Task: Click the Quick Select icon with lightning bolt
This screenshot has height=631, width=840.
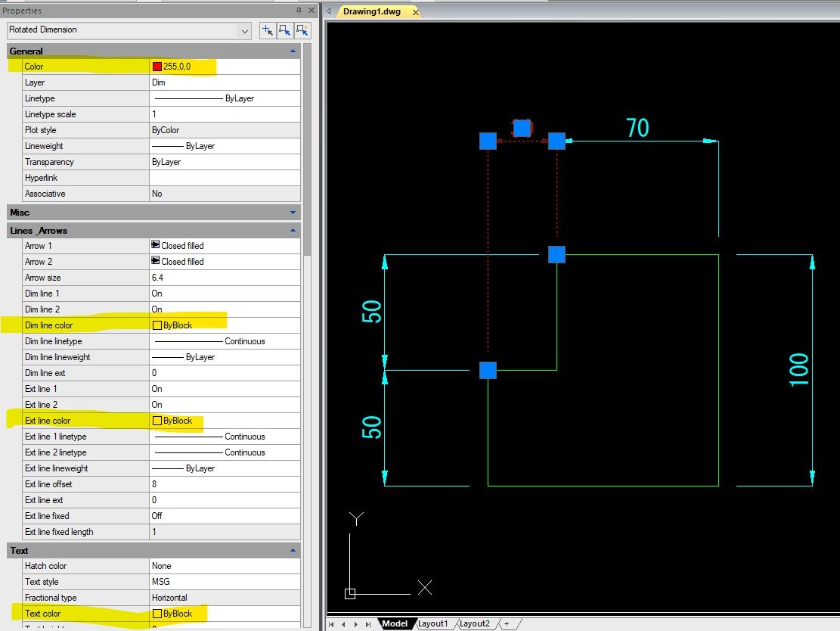Action: click(x=302, y=30)
